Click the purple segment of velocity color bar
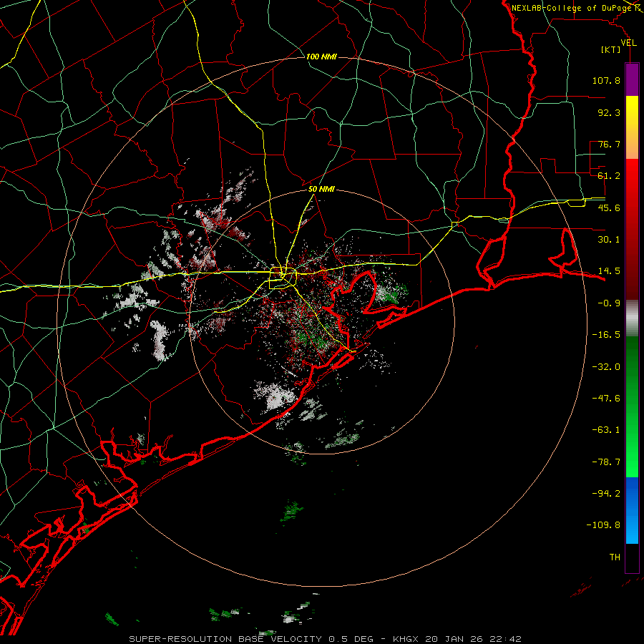 point(632,79)
